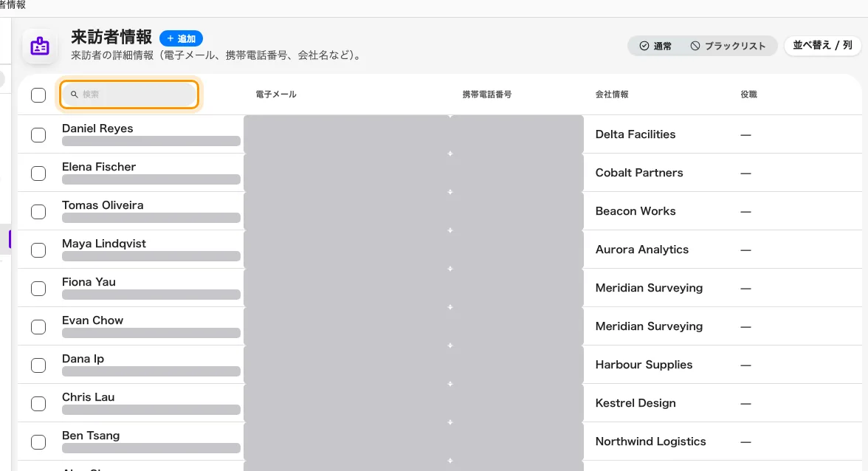Click the Beacon Works company cell
Viewport: 868px width, 471px height.
(635, 211)
